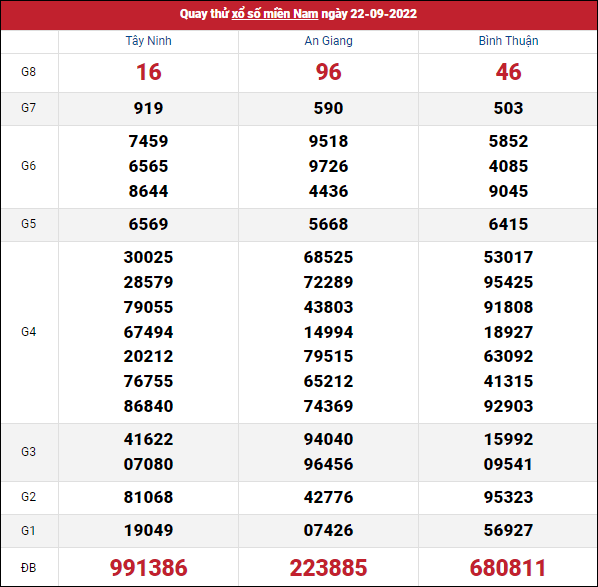The width and height of the screenshot is (598, 587).
Task: Open the 'xổ số miền Nam' link
Action: (x=275, y=14)
